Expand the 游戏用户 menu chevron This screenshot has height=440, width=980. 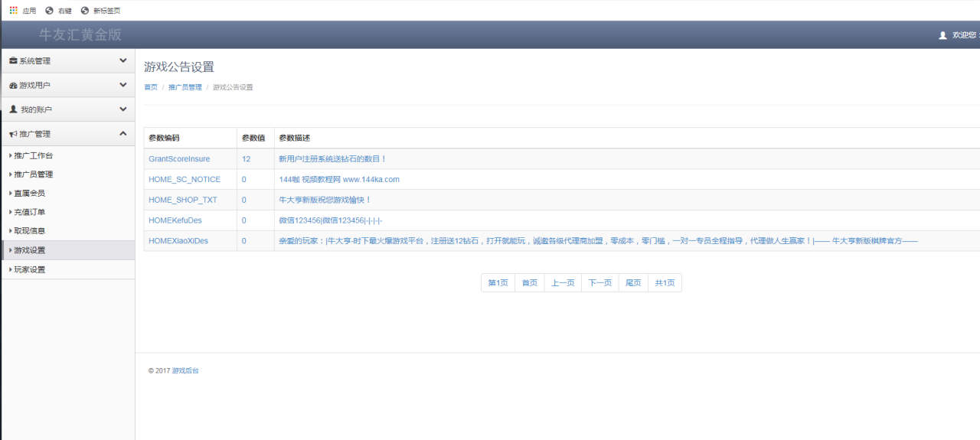click(x=123, y=85)
